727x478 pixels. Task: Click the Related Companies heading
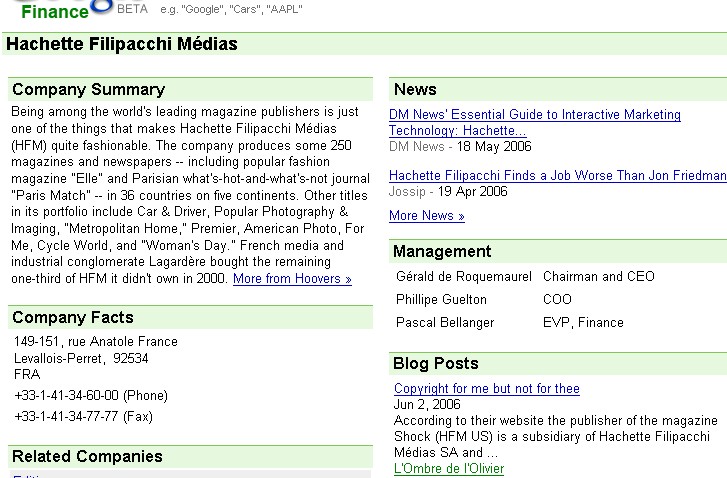[87, 457]
